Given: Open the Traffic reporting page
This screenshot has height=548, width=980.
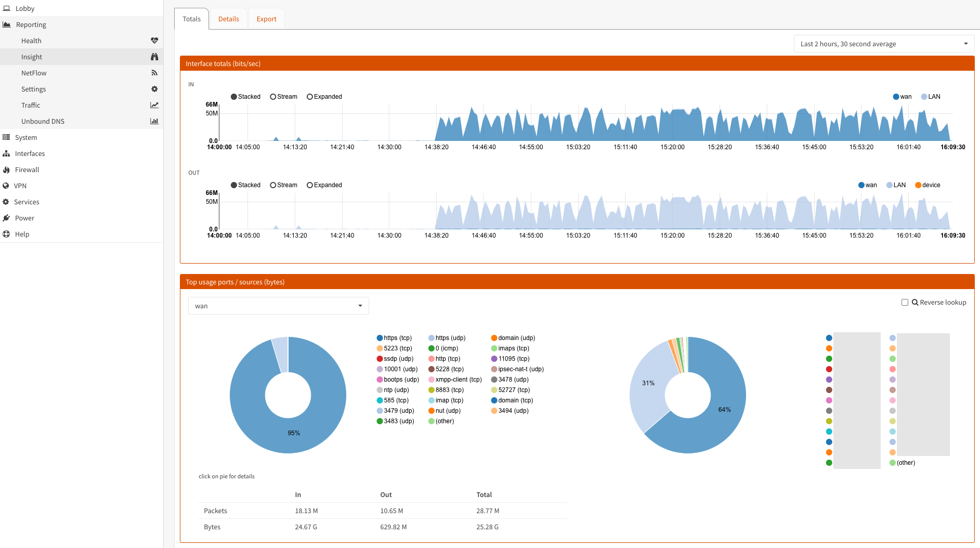Looking at the screenshot, I should (82, 105).
